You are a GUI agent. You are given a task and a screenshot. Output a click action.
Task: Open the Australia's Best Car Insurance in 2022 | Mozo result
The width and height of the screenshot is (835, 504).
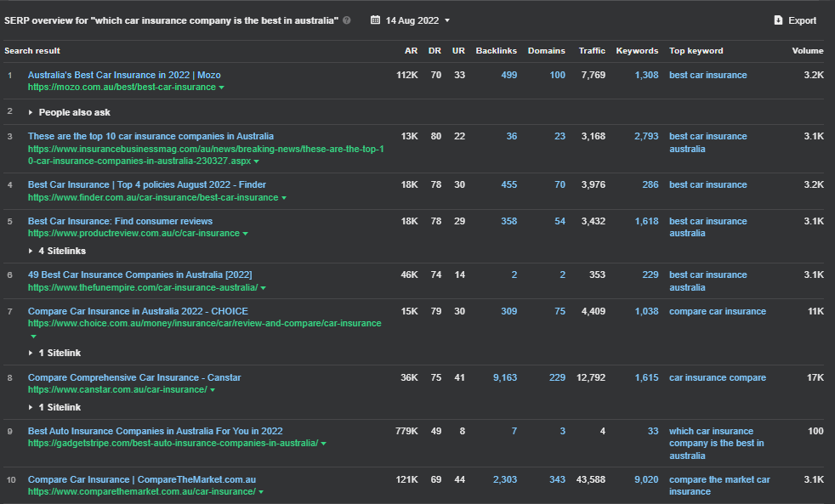(124, 75)
